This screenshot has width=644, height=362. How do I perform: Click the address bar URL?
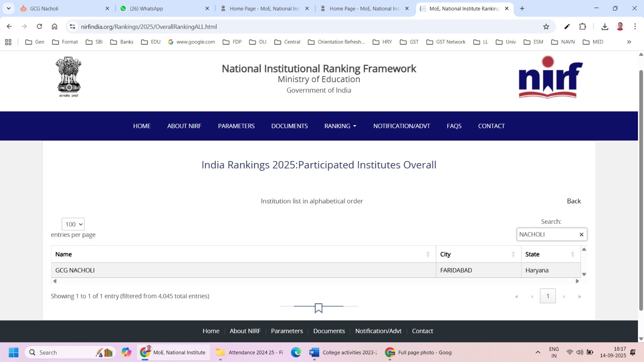click(149, 27)
